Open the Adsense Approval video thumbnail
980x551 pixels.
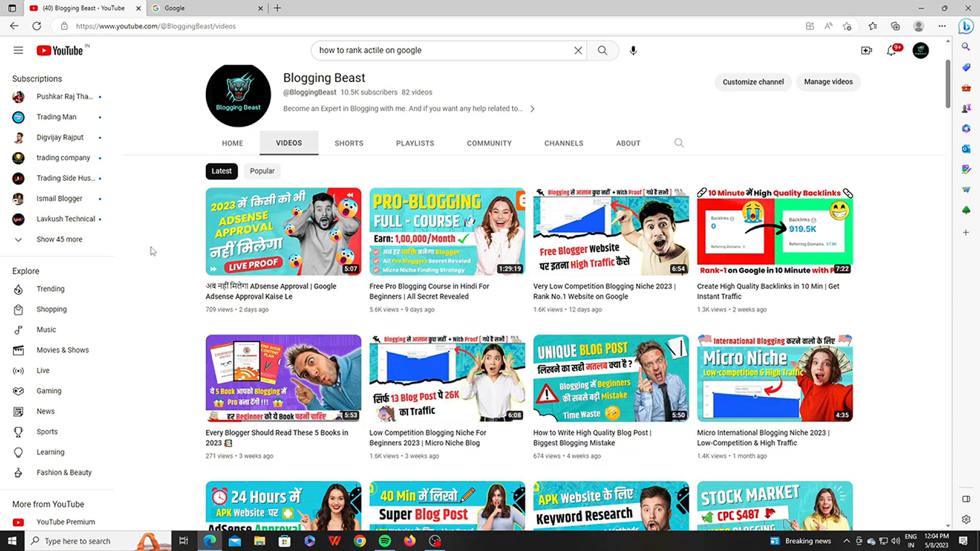coord(283,232)
